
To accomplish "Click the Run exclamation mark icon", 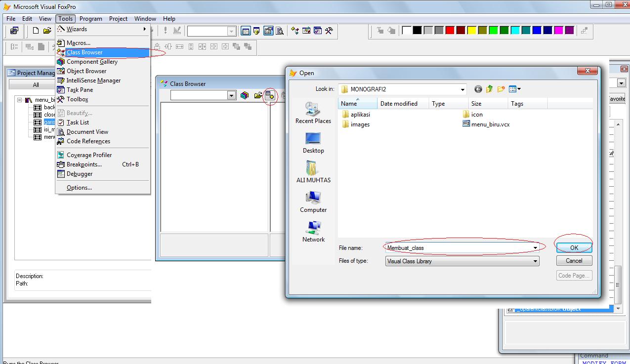I will click(x=165, y=31).
